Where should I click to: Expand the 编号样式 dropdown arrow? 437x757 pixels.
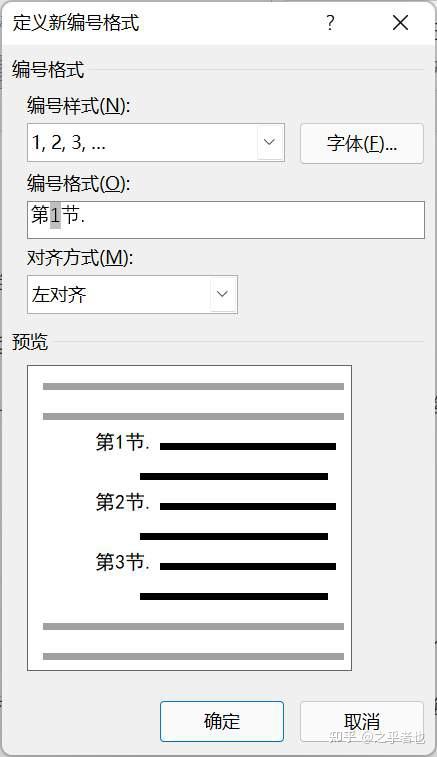pyautogui.click(x=269, y=142)
